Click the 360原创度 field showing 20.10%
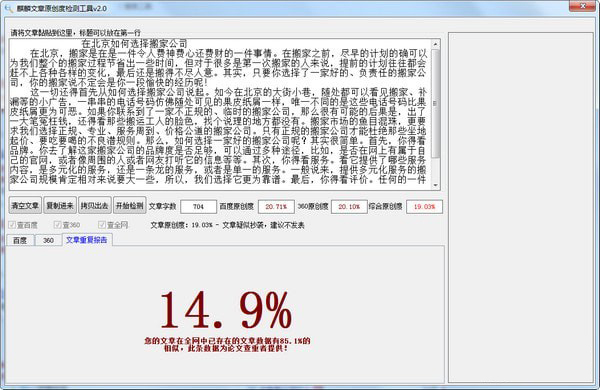This screenshot has height=390, width=600. tap(349, 207)
